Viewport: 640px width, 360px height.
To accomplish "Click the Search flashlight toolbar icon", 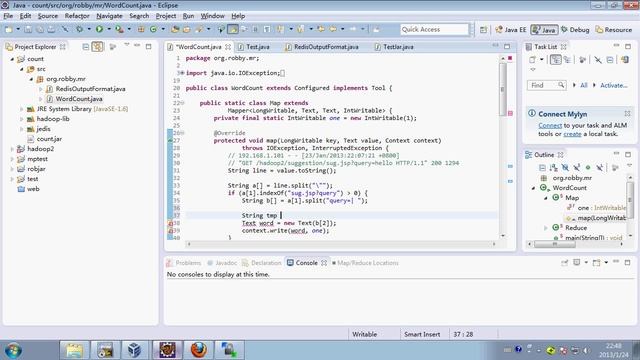I will click(x=199, y=29).
